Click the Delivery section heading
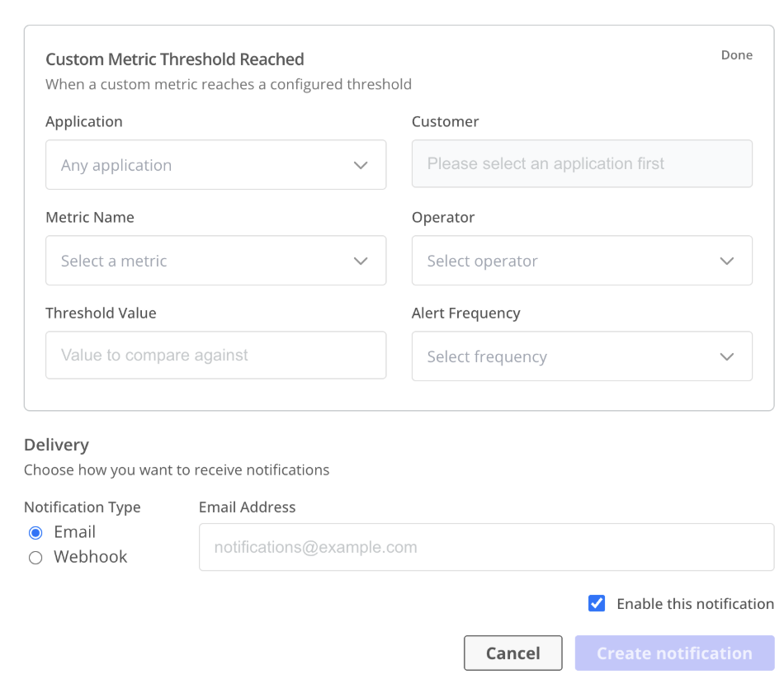Image resolution: width=784 pixels, height=698 pixels. [56, 445]
